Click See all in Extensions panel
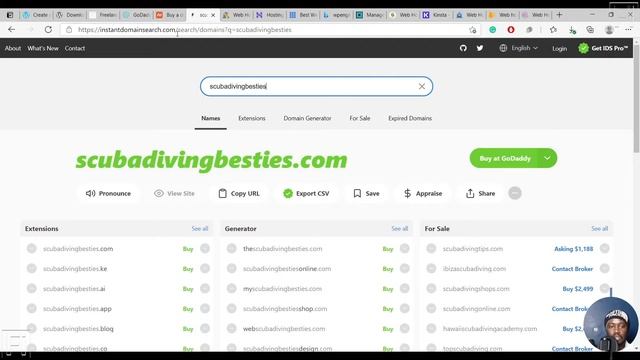The height and width of the screenshot is (360, 640). tap(200, 229)
